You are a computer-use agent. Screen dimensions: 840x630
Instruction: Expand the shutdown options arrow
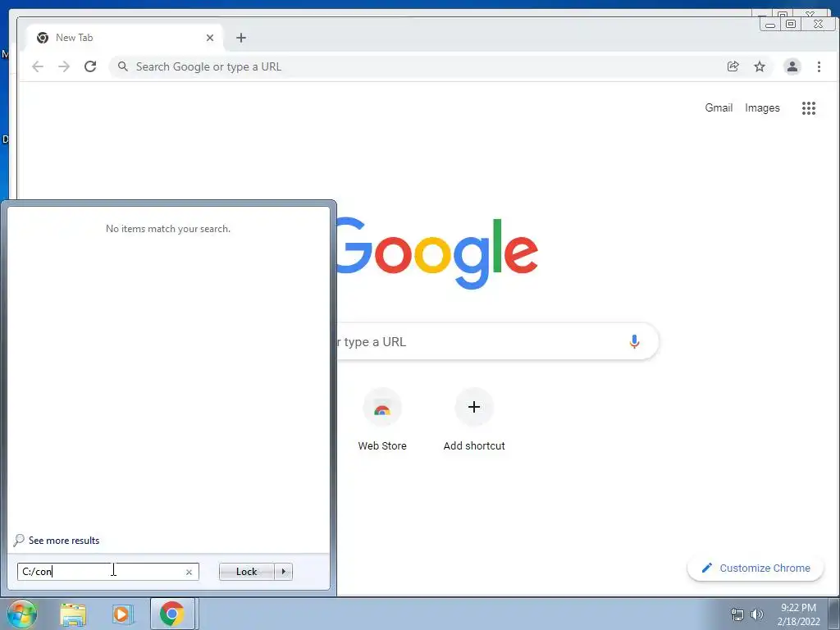pos(283,572)
